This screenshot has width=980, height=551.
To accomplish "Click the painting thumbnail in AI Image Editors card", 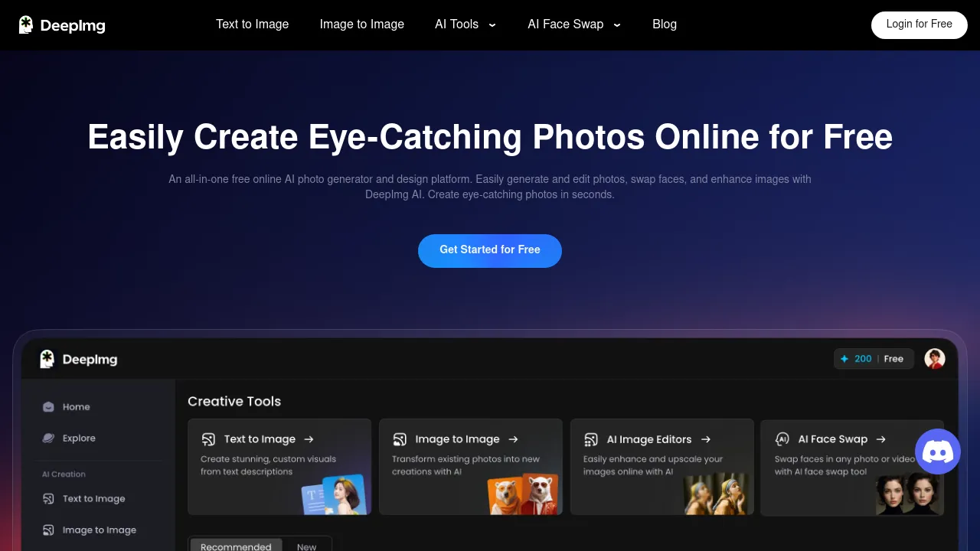I will pos(715,494).
